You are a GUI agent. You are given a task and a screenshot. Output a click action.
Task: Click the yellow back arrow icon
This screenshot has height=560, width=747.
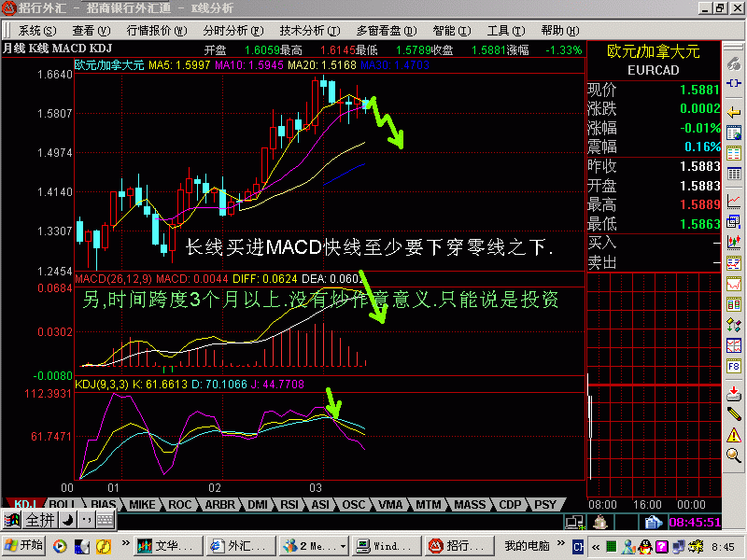[x=734, y=112]
